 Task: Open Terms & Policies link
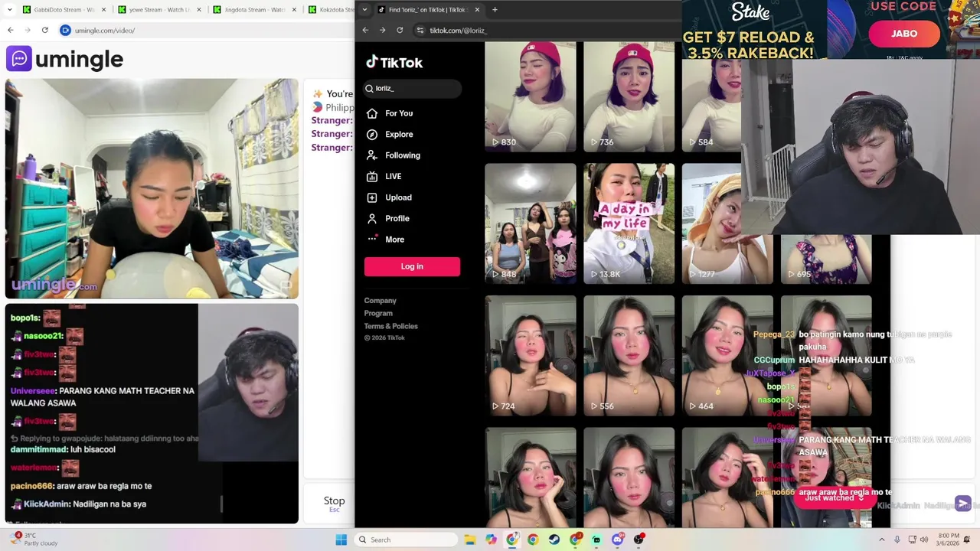[390, 326]
